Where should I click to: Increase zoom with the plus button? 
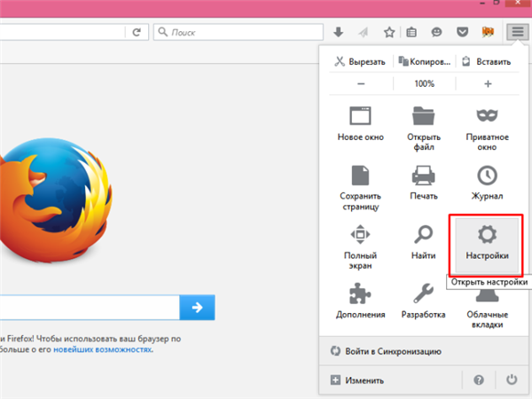488,83
